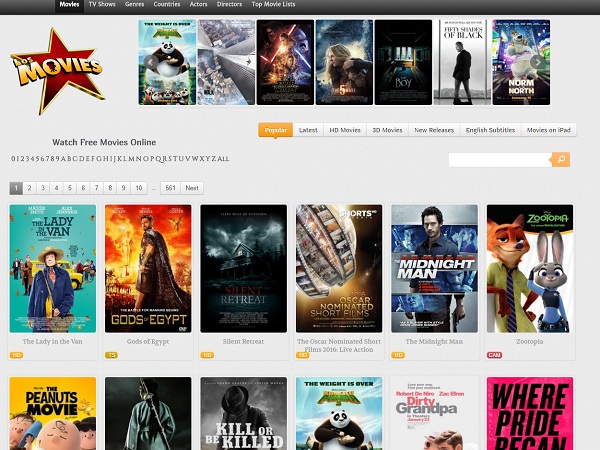This screenshot has height=450, width=600.
Task: Click the ALL alphabet filter link
Action: (223, 159)
